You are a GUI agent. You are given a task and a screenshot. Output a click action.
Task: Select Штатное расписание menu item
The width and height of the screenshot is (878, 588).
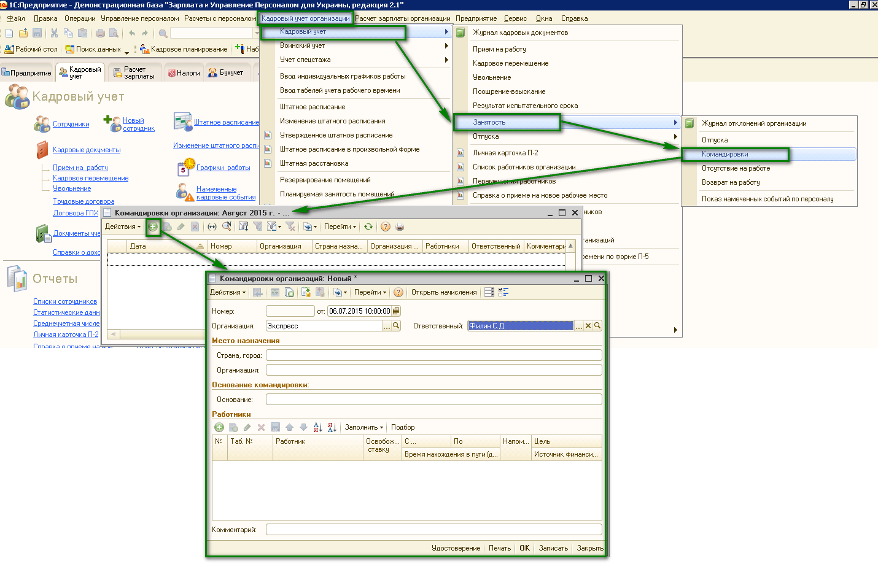click(x=313, y=107)
